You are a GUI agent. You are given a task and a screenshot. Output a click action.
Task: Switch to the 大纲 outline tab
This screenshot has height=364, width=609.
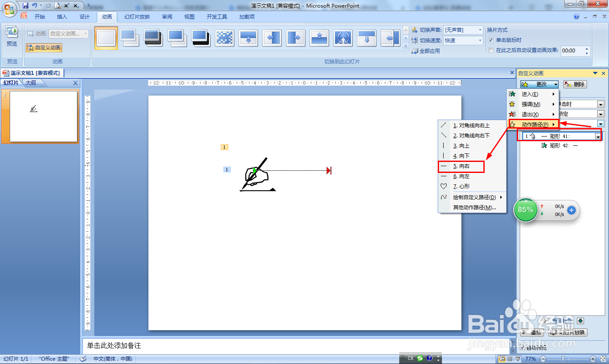31,83
